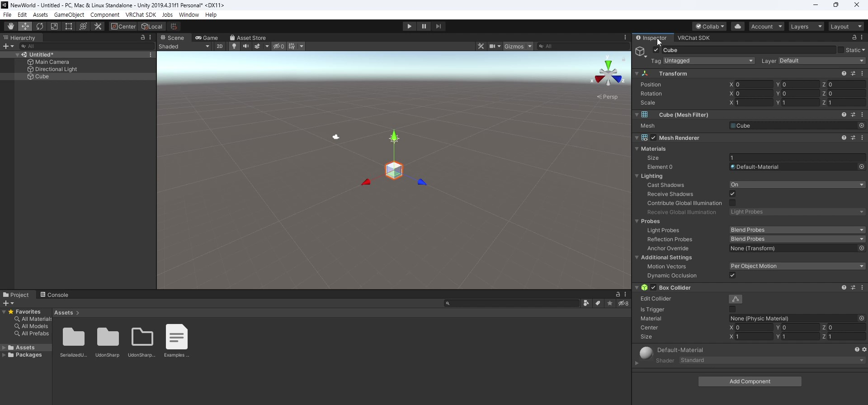Open the Tag dropdown
The height and width of the screenshot is (405, 868).
point(708,61)
